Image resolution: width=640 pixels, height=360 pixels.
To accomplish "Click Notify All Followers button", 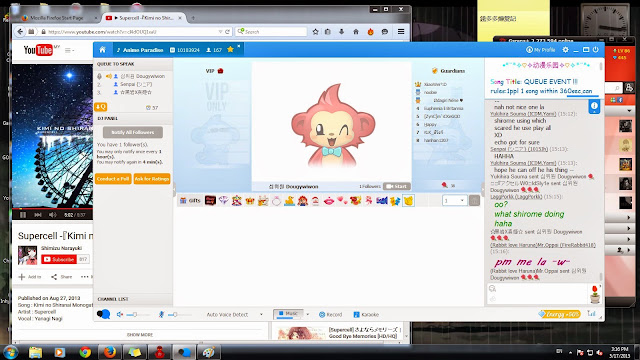I will (133, 132).
